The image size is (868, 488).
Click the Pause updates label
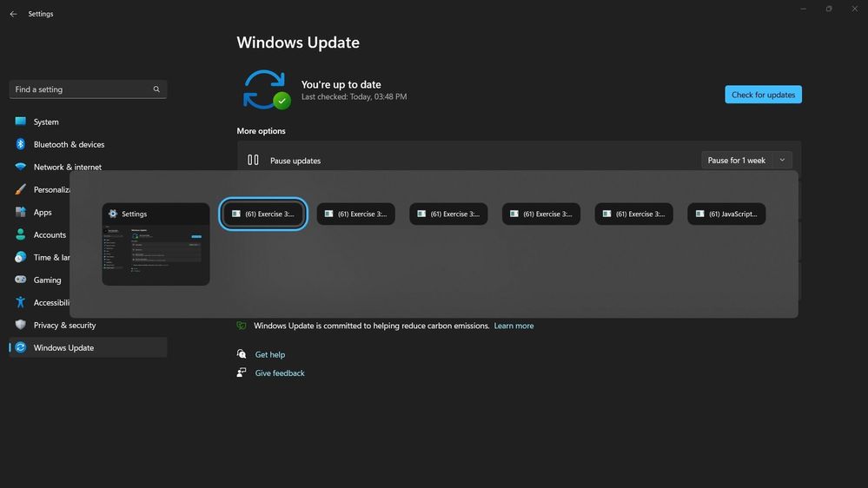295,161
